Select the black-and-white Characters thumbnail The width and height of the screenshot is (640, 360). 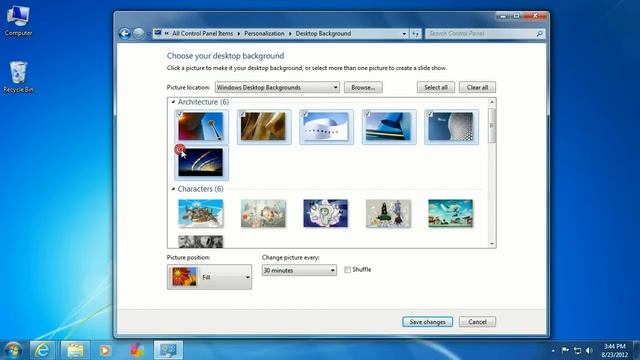point(201,241)
